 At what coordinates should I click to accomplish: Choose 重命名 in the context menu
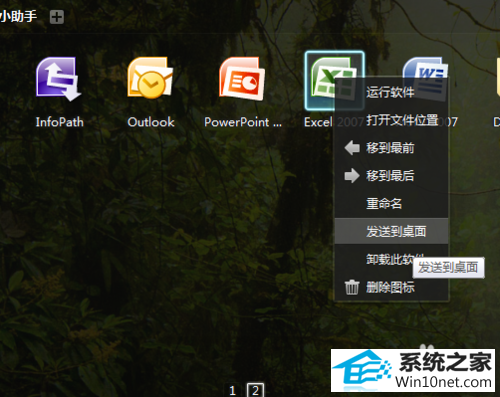click(391, 203)
